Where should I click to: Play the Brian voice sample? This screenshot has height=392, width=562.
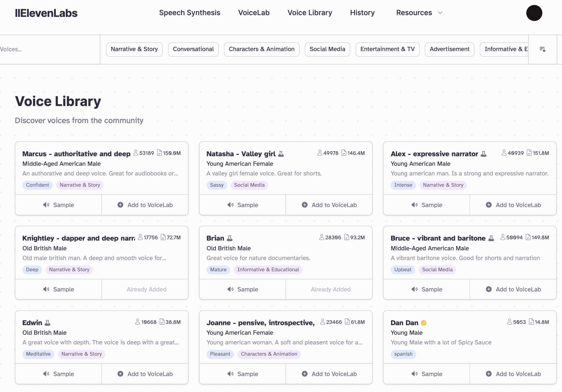(242, 289)
